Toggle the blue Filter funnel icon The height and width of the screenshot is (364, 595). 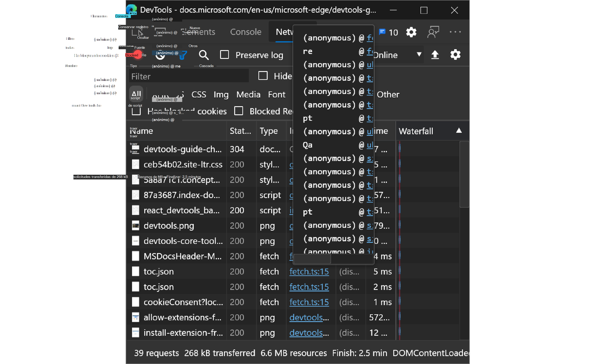point(183,55)
